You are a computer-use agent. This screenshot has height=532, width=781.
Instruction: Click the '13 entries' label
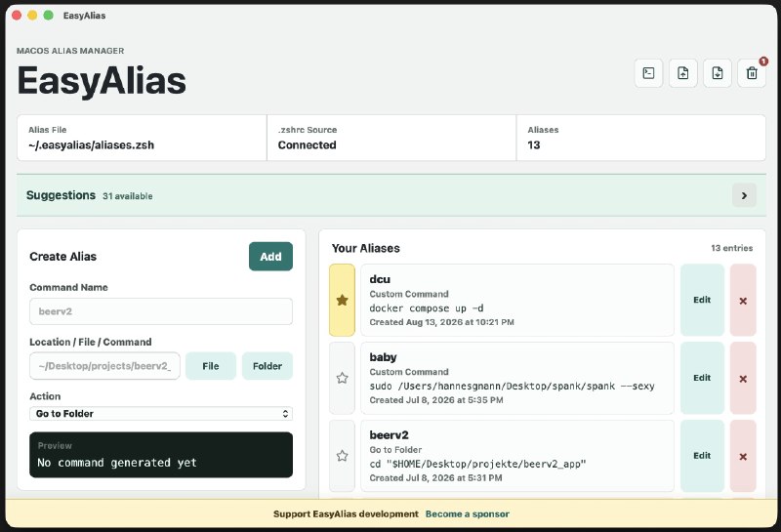tap(731, 248)
